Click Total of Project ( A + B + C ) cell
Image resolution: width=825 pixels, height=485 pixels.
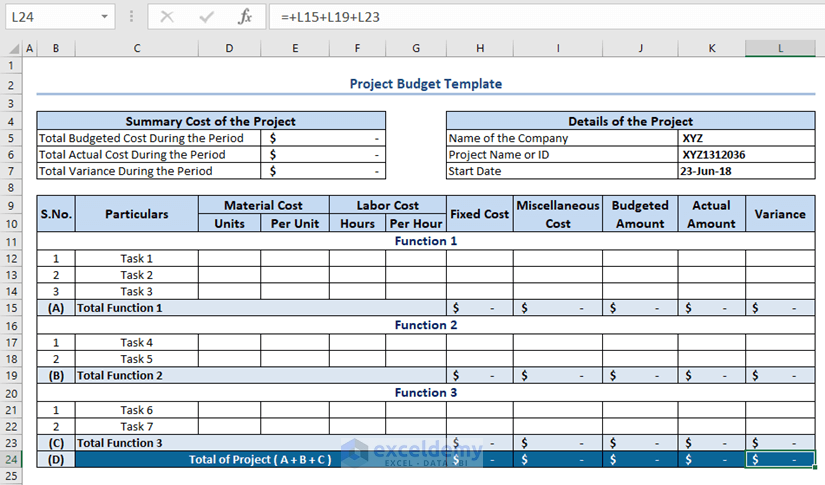[x=260, y=459]
